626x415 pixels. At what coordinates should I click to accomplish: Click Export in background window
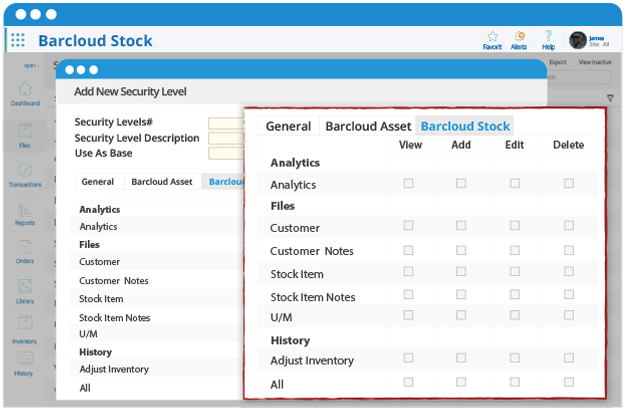click(x=558, y=62)
